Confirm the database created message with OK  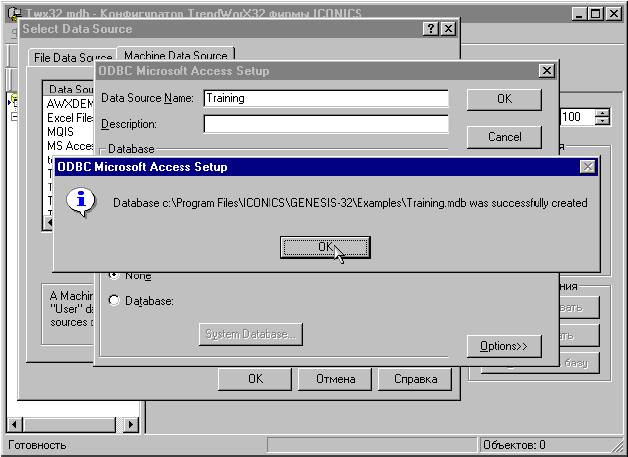click(325, 247)
